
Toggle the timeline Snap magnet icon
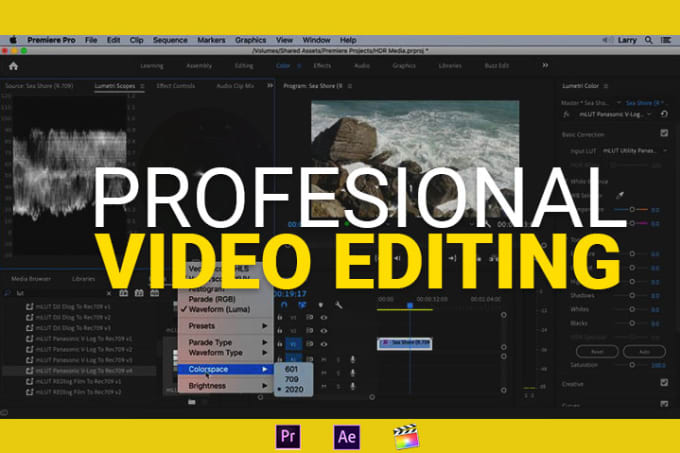click(284, 305)
